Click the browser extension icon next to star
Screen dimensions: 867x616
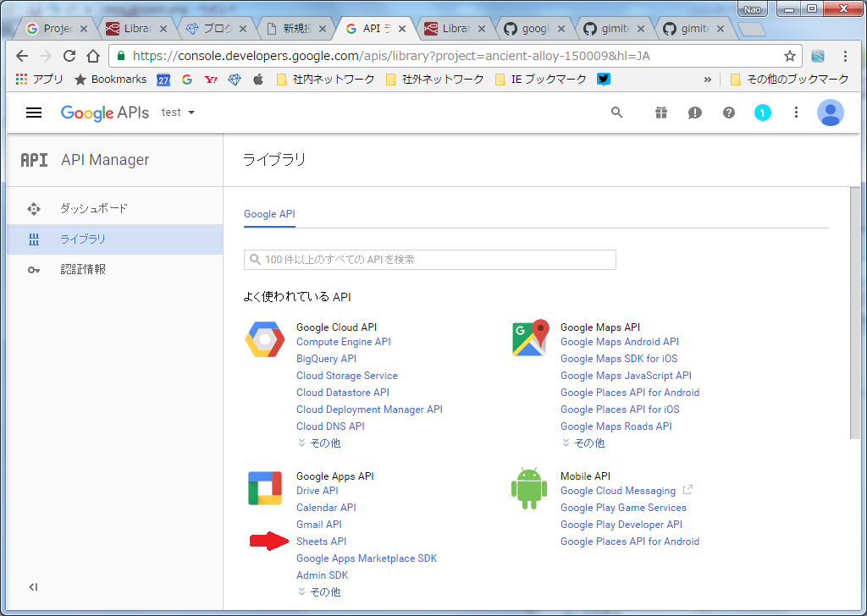(818, 56)
